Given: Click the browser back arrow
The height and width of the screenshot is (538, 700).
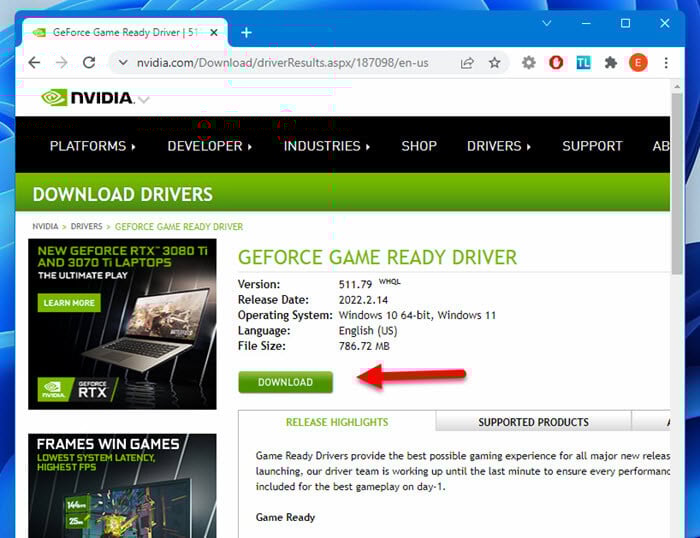Looking at the screenshot, I should [34, 63].
